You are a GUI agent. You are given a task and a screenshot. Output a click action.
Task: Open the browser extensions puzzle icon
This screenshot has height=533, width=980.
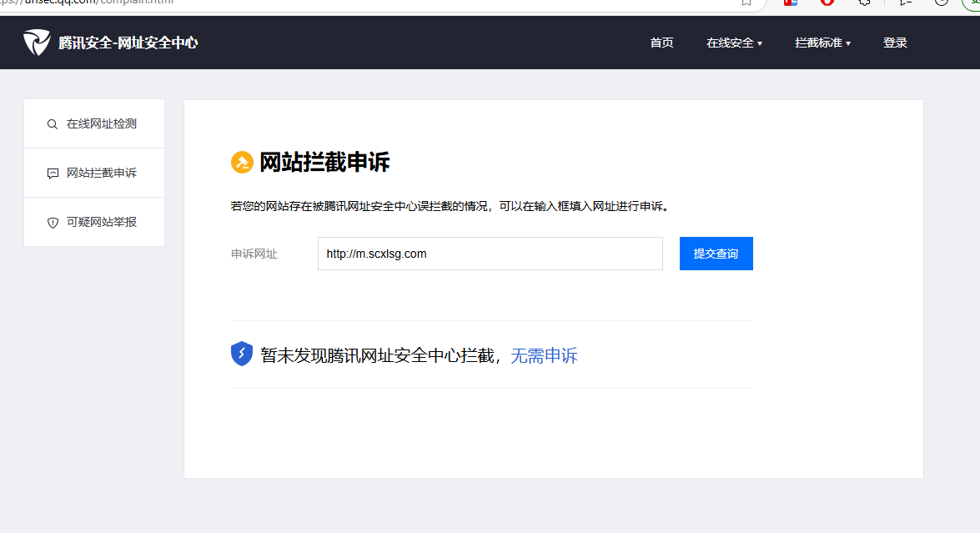click(x=864, y=3)
